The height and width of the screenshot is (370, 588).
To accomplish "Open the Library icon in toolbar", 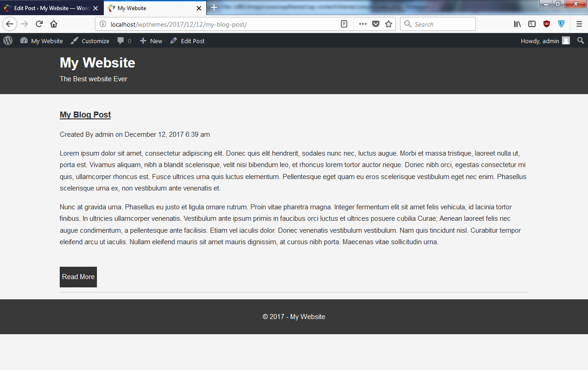I will tap(517, 24).
